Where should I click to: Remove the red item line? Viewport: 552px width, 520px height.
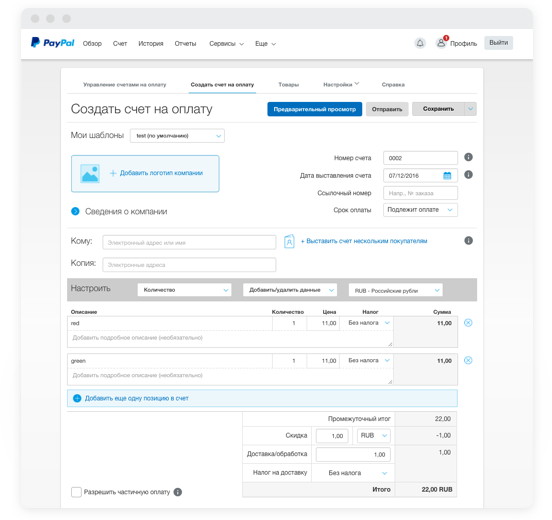point(468,322)
